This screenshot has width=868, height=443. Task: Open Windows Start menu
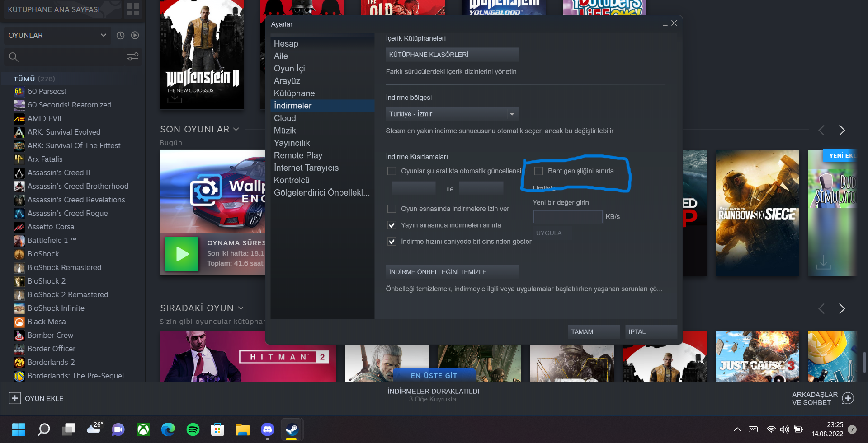(19, 429)
